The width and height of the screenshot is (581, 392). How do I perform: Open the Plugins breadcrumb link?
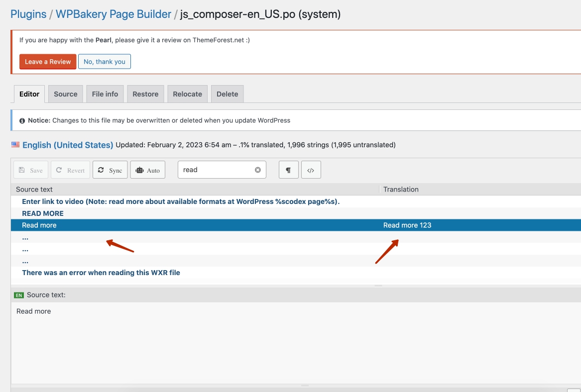(x=28, y=14)
